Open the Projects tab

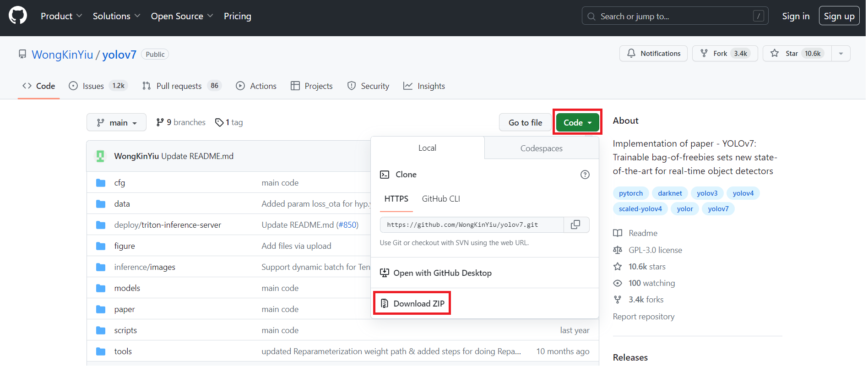tap(311, 86)
